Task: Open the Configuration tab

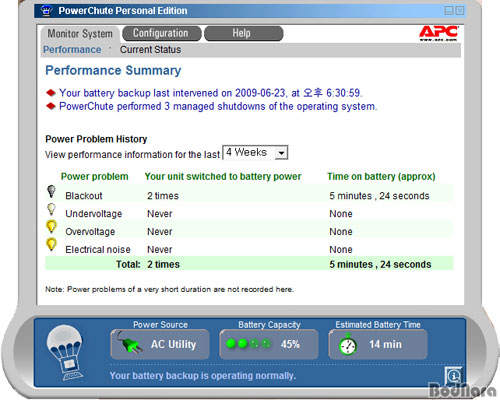Action: click(x=162, y=33)
